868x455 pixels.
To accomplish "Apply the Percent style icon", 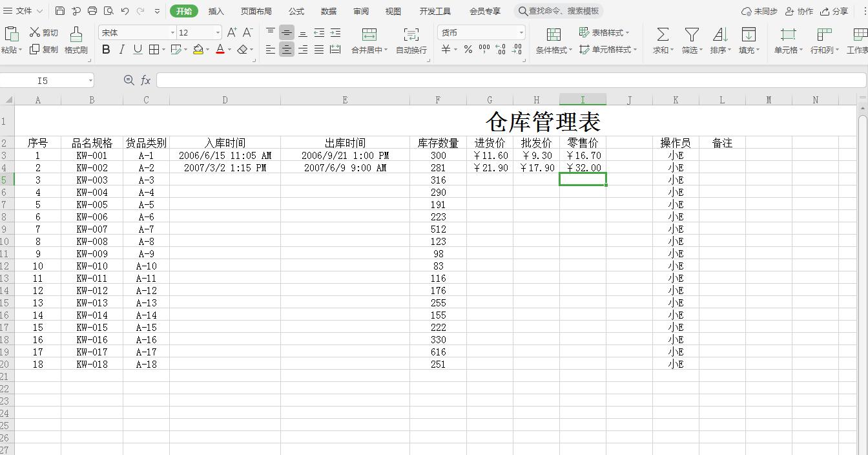I will 468,48.
